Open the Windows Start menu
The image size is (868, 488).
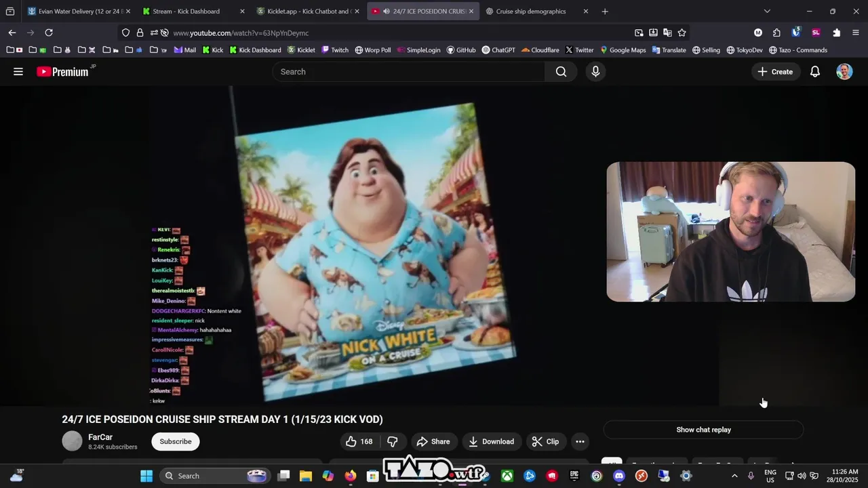tap(146, 476)
